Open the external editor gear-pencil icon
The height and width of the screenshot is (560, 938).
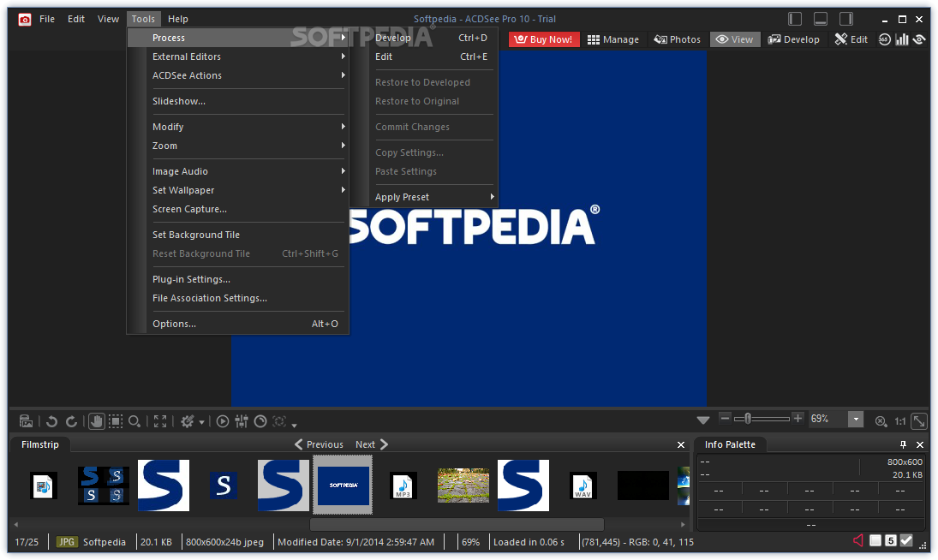188,421
